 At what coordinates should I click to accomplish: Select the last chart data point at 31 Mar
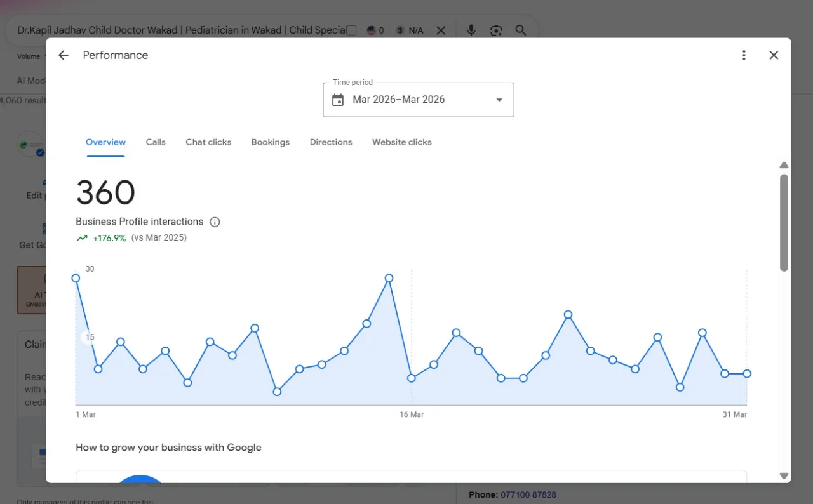pyautogui.click(x=747, y=374)
